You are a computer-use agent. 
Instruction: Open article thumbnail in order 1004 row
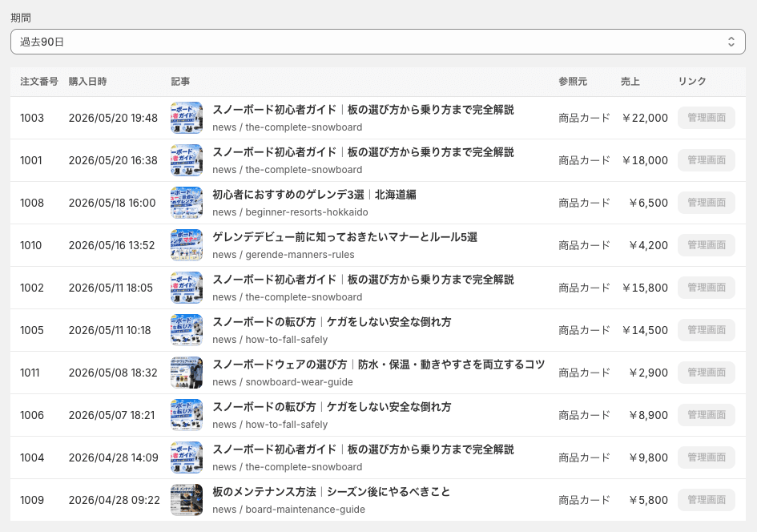(x=187, y=457)
